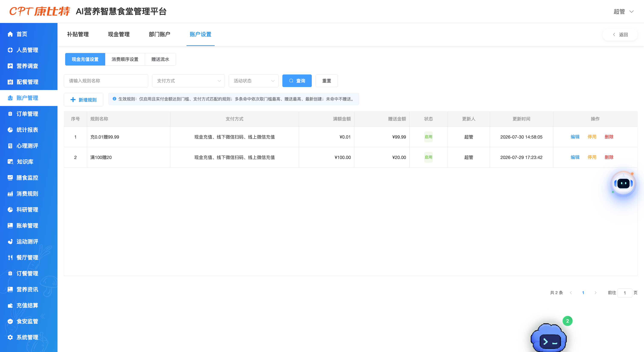
Task: Click the home icon beside 首页
Action: coord(10,34)
